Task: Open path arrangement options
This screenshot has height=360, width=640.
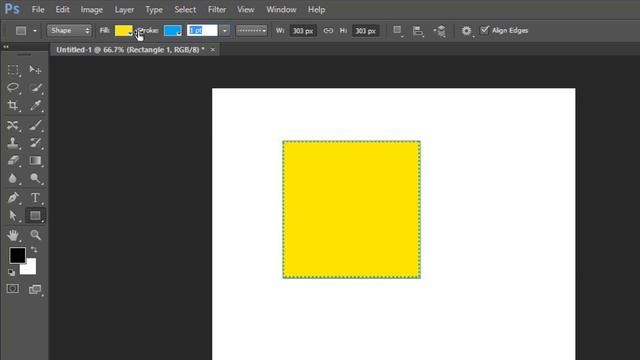Action: click(440, 31)
